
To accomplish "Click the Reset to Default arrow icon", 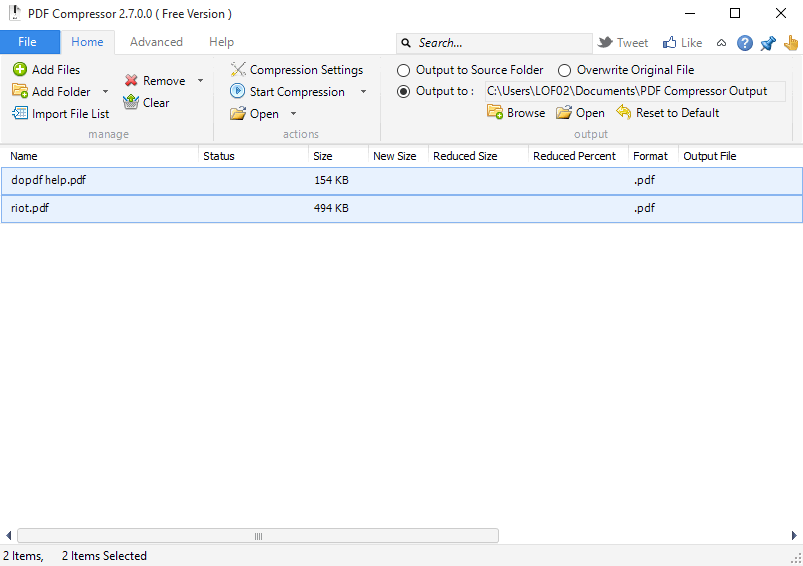I will click(x=623, y=112).
